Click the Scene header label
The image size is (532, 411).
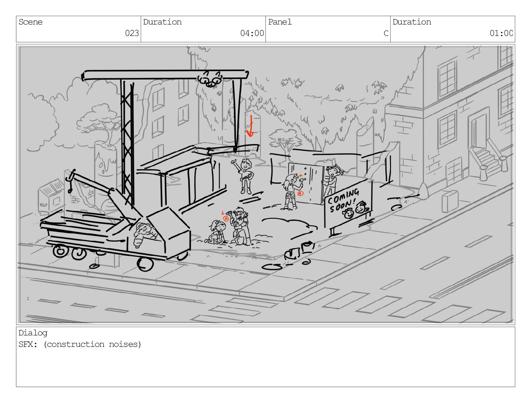(31, 22)
